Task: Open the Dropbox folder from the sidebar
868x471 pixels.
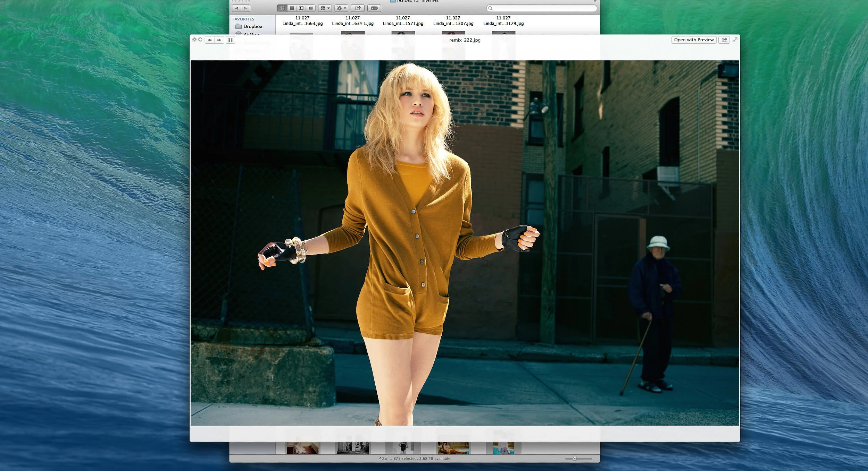Action: tap(253, 26)
